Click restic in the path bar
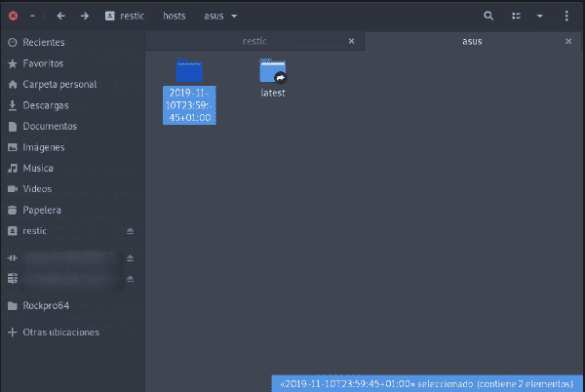 click(x=132, y=16)
